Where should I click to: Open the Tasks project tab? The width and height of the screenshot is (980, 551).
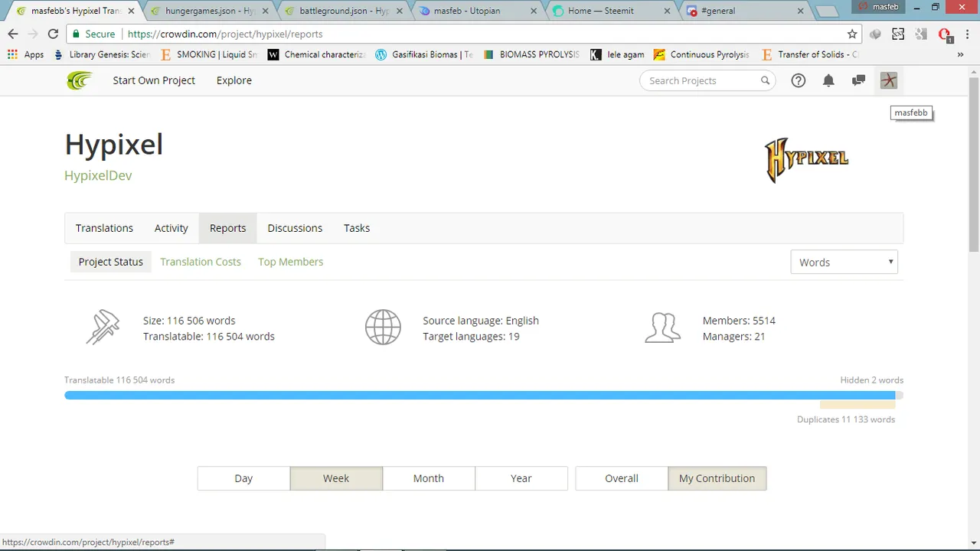pyautogui.click(x=357, y=228)
